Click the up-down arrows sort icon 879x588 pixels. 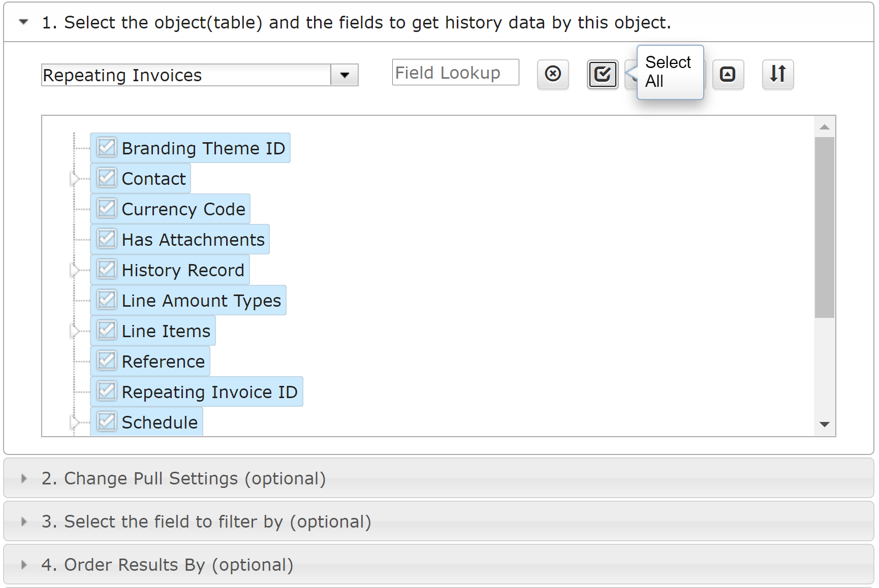tap(777, 75)
